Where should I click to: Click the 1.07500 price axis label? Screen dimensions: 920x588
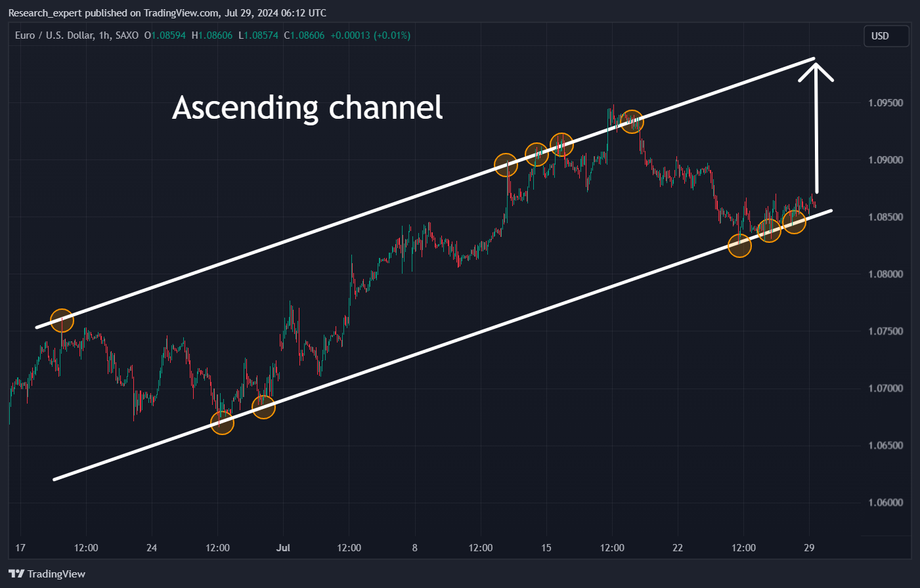pos(885,331)
